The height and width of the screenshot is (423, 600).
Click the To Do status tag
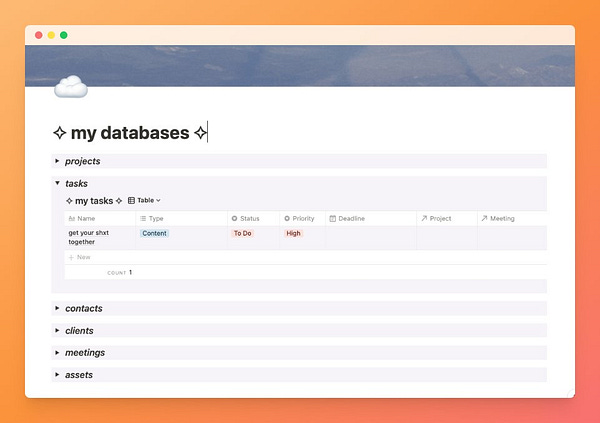pos(243,233)
